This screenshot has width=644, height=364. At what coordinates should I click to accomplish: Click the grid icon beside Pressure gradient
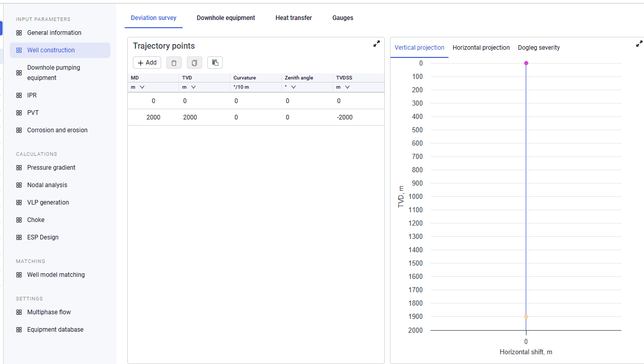point(19,168)
